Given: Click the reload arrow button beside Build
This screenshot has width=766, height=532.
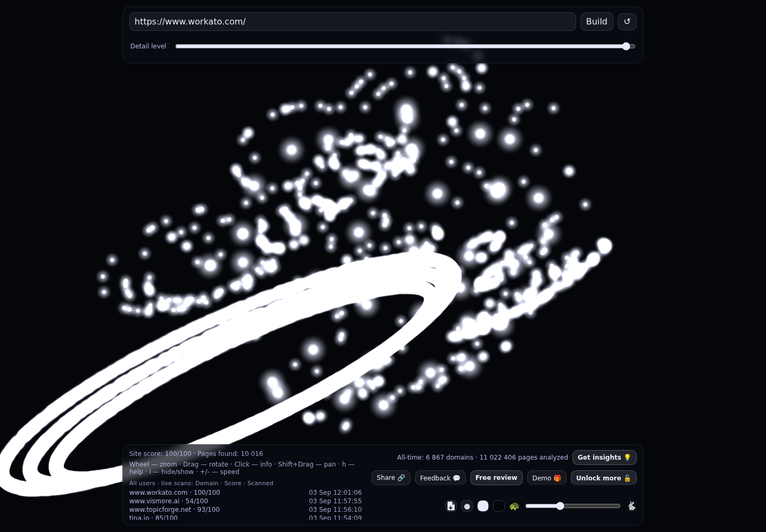Looking at the screenshot, I should coord(627,21).
